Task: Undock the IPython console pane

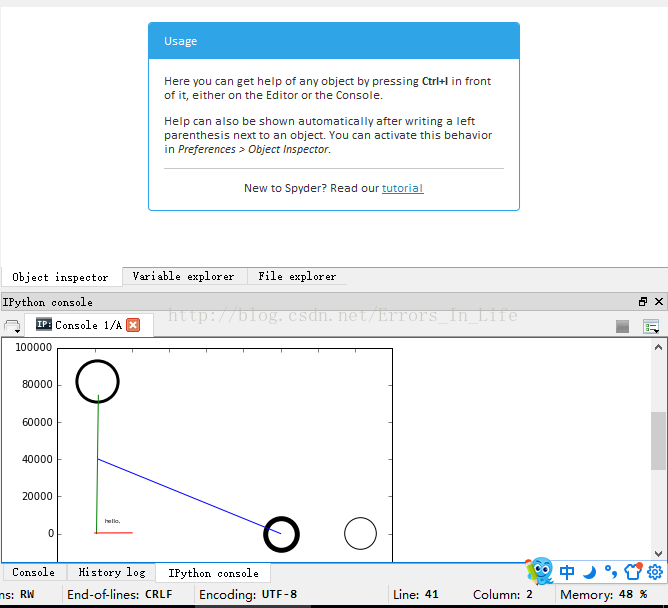Action: (643, 301)
